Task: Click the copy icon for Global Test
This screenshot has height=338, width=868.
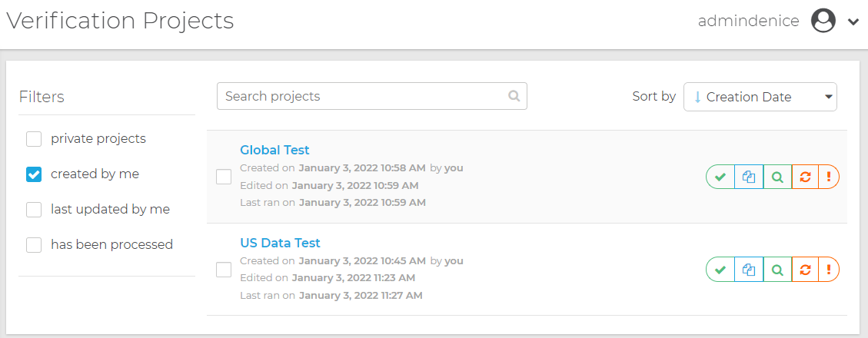Action: pos(749,177)
